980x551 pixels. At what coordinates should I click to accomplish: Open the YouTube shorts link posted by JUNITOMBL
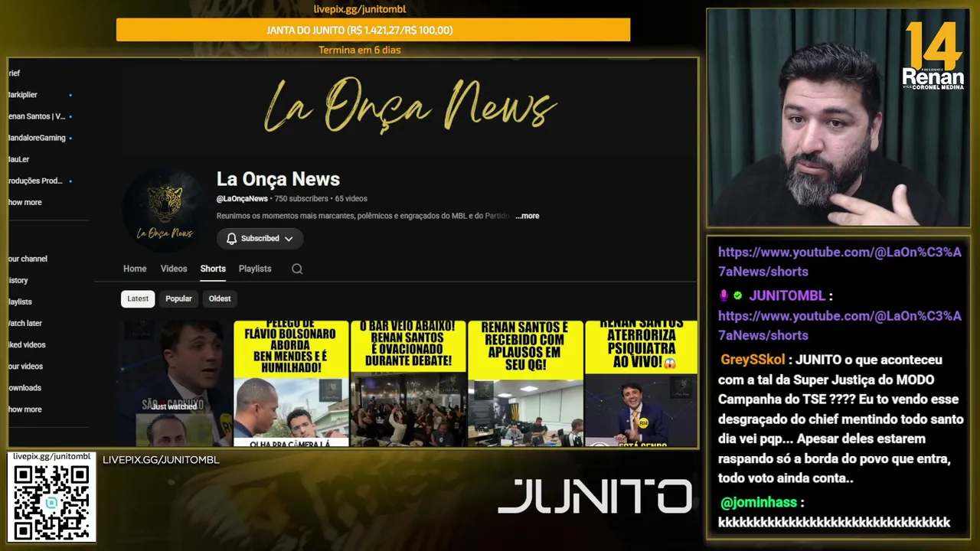click(840, 325)
